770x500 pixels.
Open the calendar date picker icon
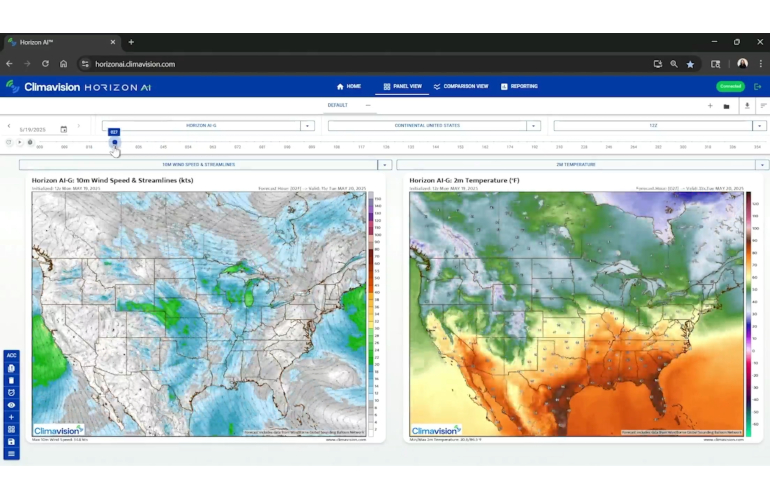pyautogui.click(x=64, y=129)
